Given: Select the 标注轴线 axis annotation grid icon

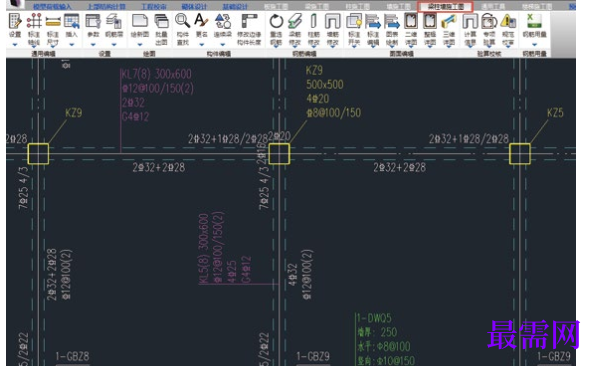Looking at the screenshot, I should (34, 21).
